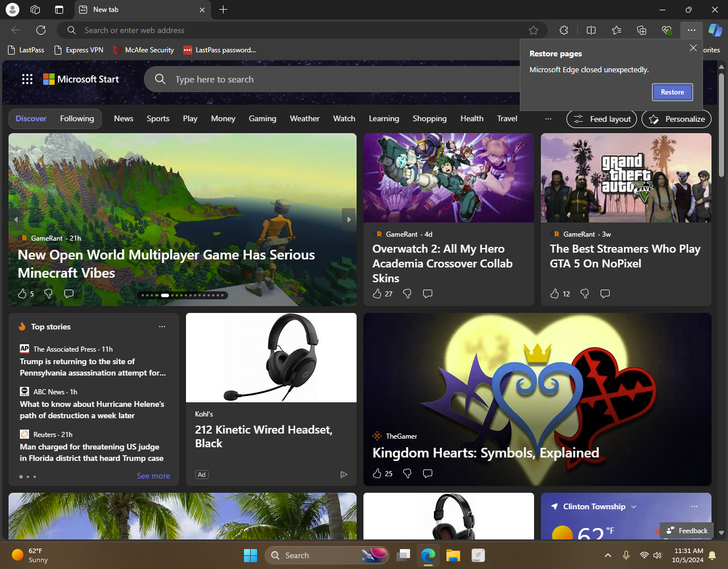Viewport: 728px width, 569px height.
Task: Open Express VPN bookmark
Action: [79, 50]
